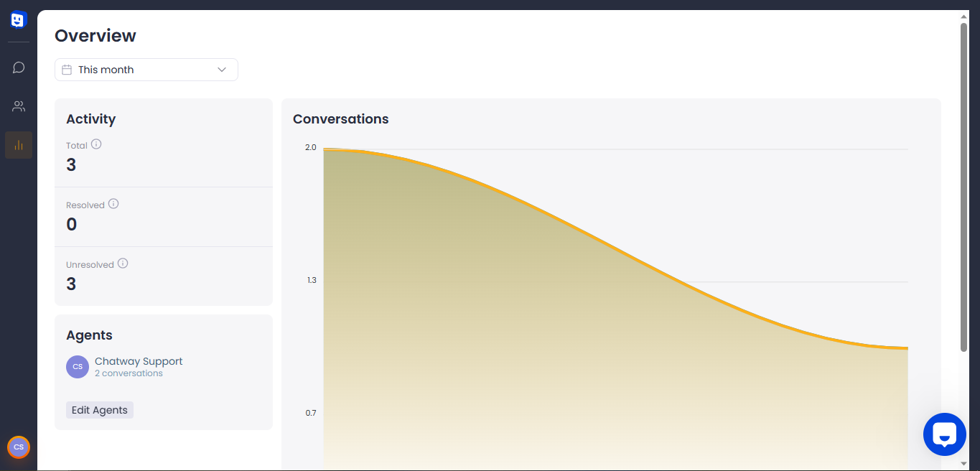980x471 pixels.
Task: Click the Conversations chart heading
Action: point(341,119)
